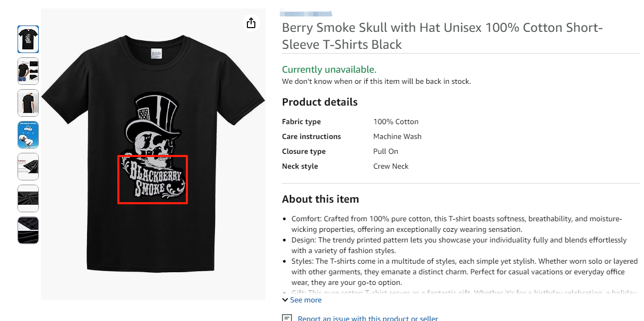Click the share icon above the product image
Screen dimensions: 644x321
tap(251, 23)
